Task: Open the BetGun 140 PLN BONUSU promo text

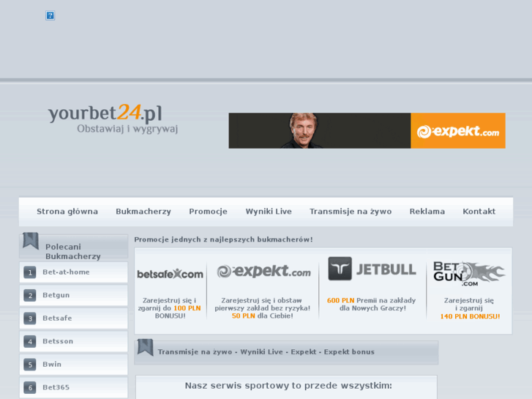Action: [x=470, y=308]
